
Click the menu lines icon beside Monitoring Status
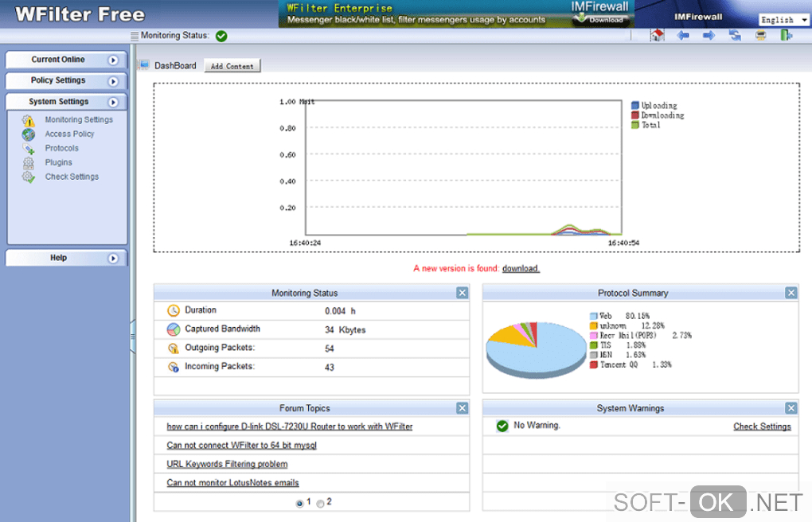pos(135,36)
